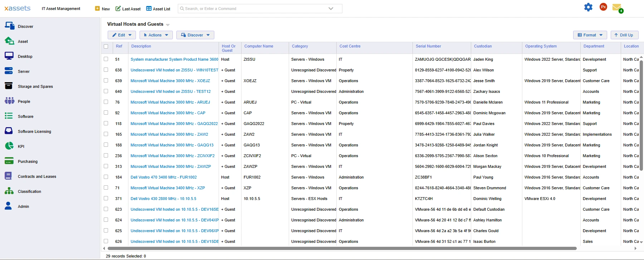This screenshot has width=644, height=260.
Task: Open the Server section icon
Action: pyautogui.click(x=9, y=71)
